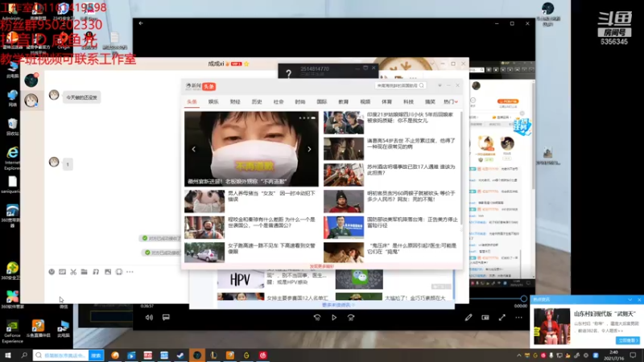The height and width of the screenshot is (362, 644).
Task: Select the second contact avatar in chat sidebar
Action: coord(31,100)
